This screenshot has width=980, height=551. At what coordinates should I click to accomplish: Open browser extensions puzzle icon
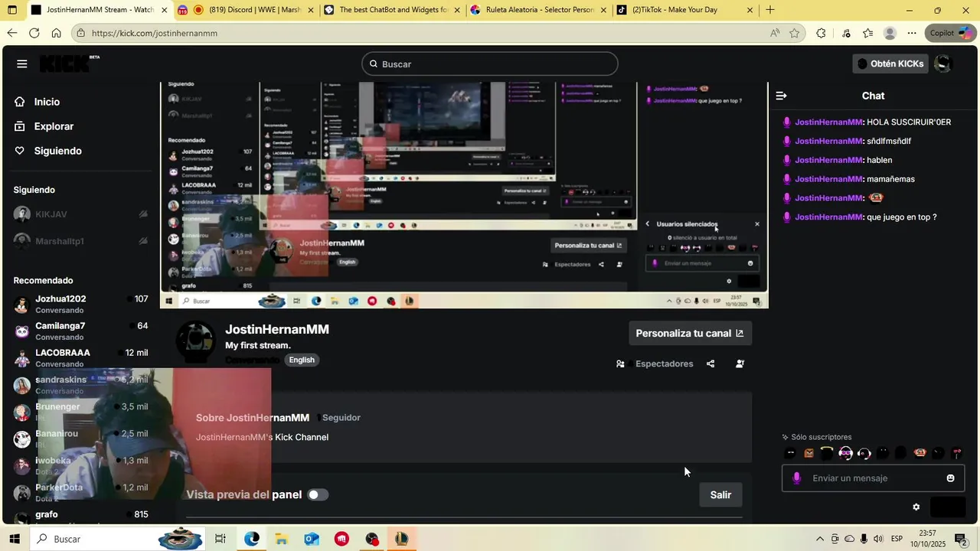coord(821,33)
